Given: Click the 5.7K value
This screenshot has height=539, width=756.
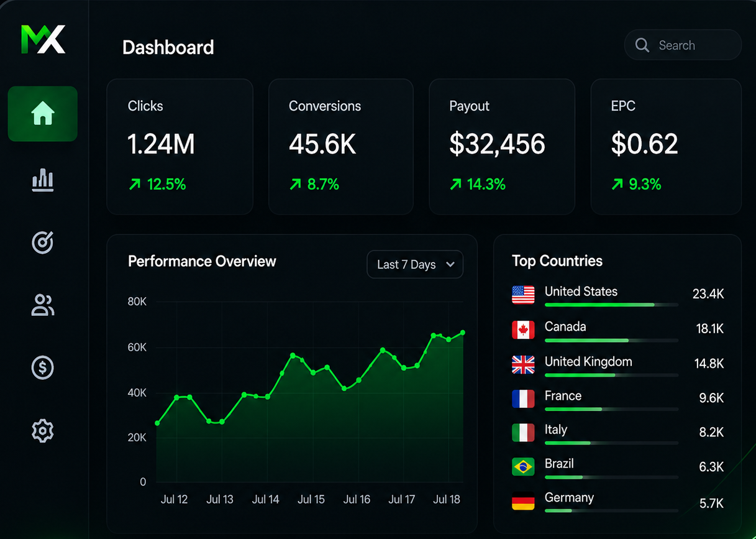Looking at the screenshot, I should (712, 504).
